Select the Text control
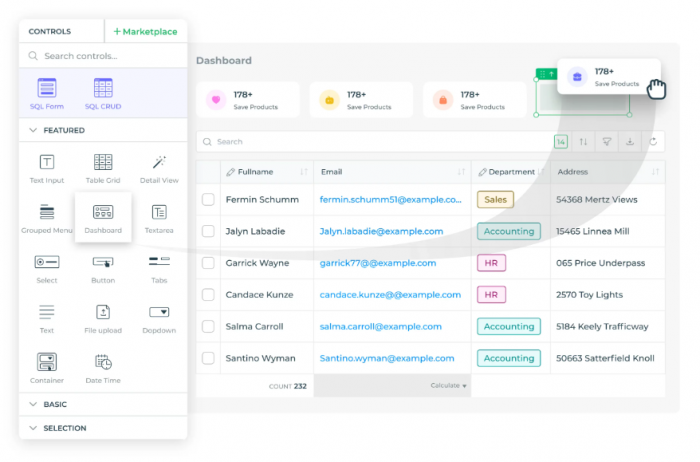700x462 pixels. click(x=47, y=319)
